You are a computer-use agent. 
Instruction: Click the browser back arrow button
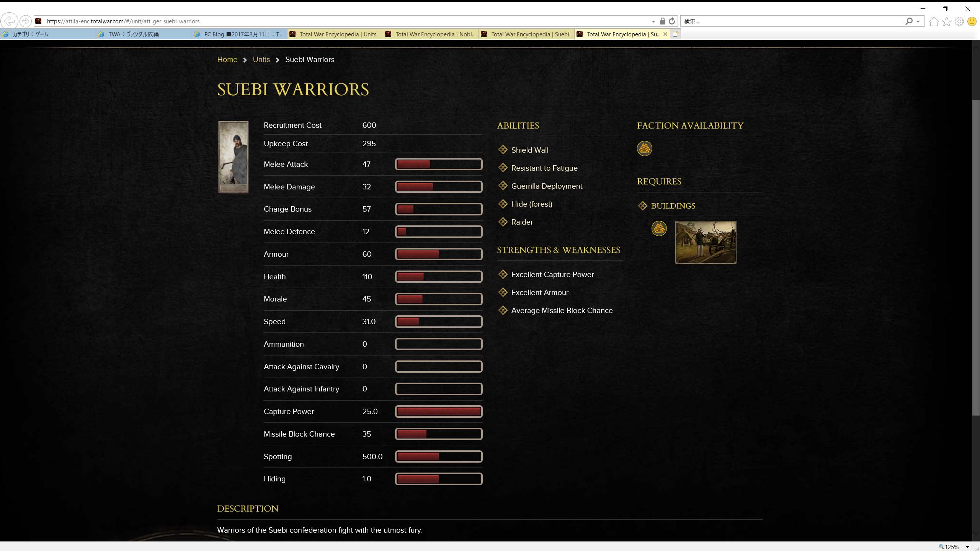(x=10, y=21)
